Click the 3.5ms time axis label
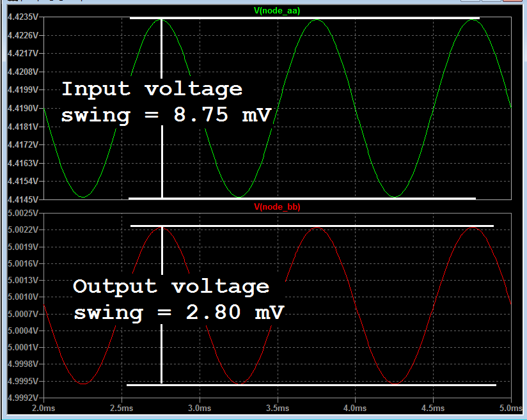 point(278,408)
